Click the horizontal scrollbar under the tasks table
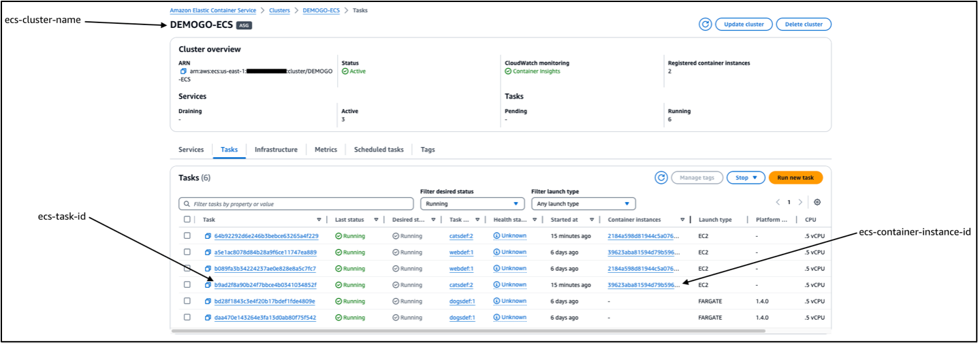This screenshot has width=980, height=345. pos(468,331)
